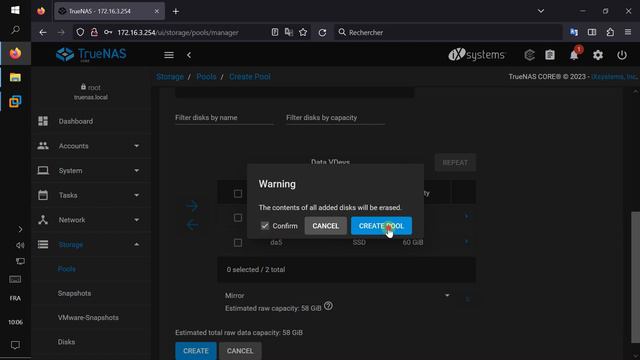Open the alerts bell notifications

(574, 55)
